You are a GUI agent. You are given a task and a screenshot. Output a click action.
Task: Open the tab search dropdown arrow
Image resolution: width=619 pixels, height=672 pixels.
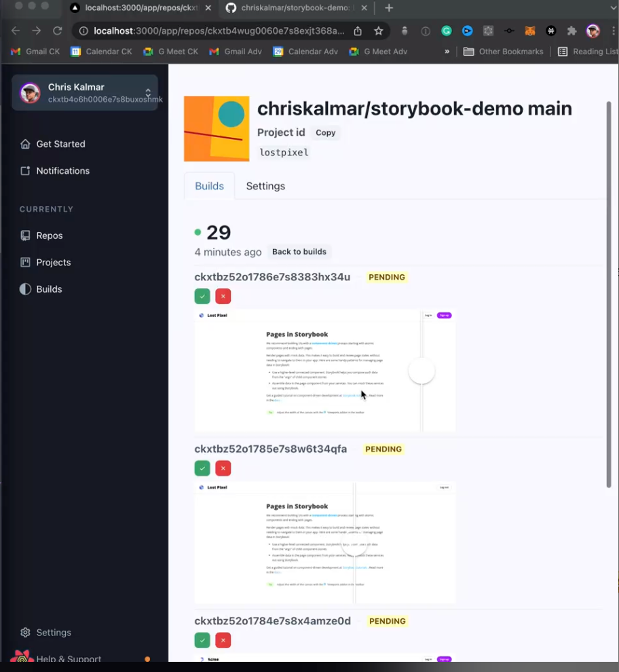point(614,7)
